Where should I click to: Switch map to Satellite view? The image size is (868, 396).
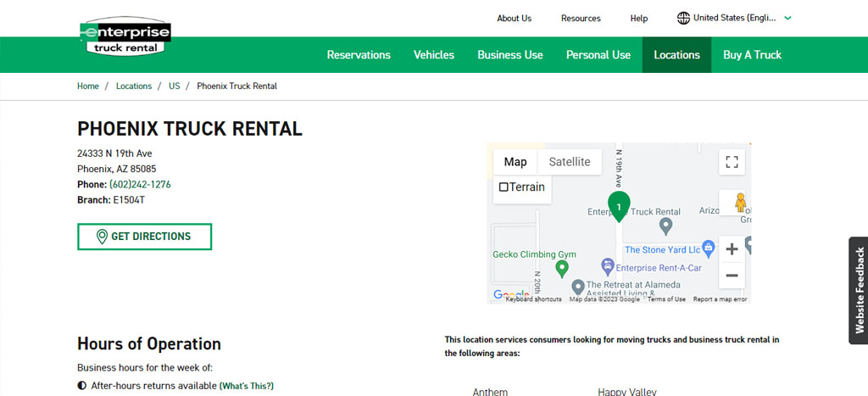pyautogui.click(x=570, y=162)
